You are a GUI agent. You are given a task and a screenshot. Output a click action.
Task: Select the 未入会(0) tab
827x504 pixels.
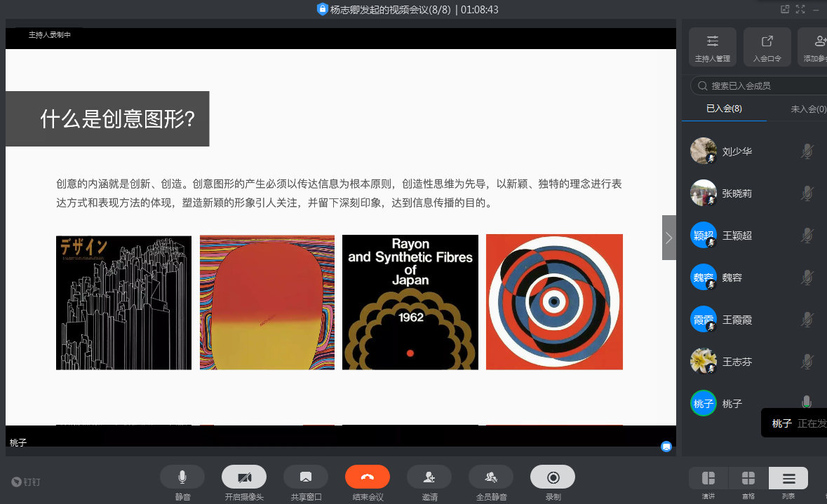[x=808, y=109]
